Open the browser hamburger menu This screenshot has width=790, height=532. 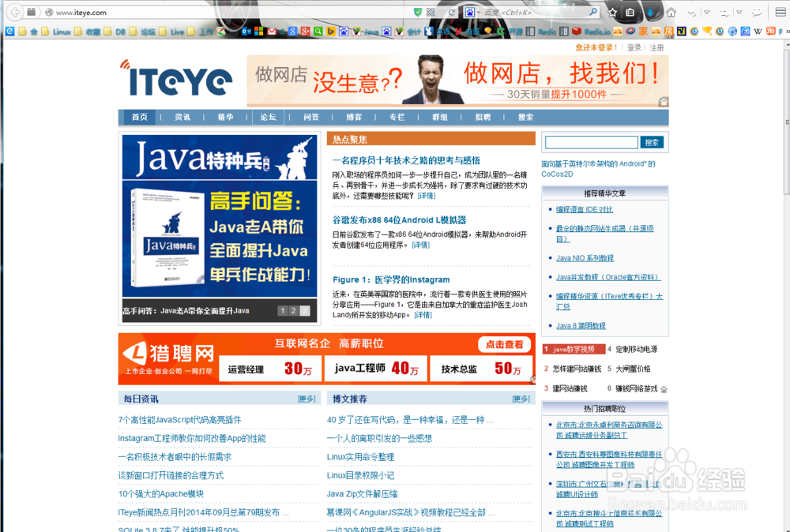(x=780, y=12)
